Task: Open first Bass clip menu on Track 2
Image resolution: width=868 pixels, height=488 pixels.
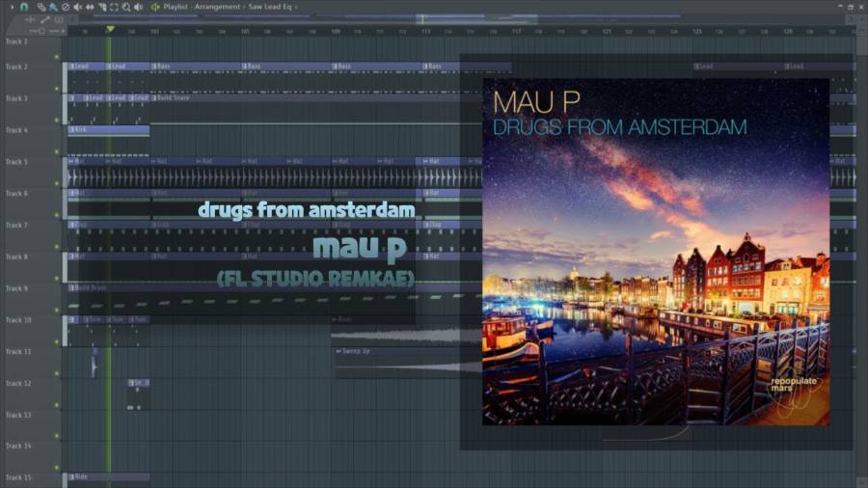Action: [x=154, y=67]
